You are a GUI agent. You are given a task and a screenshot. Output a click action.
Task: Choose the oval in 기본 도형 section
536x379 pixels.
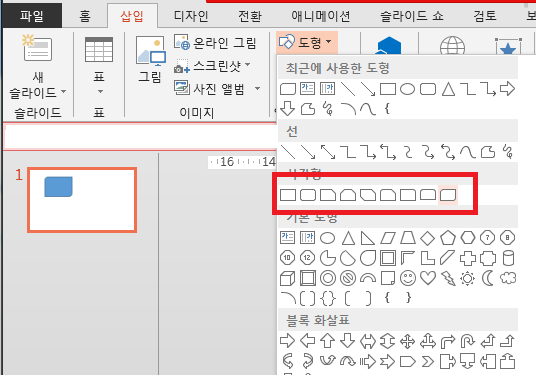pos(327,238)
